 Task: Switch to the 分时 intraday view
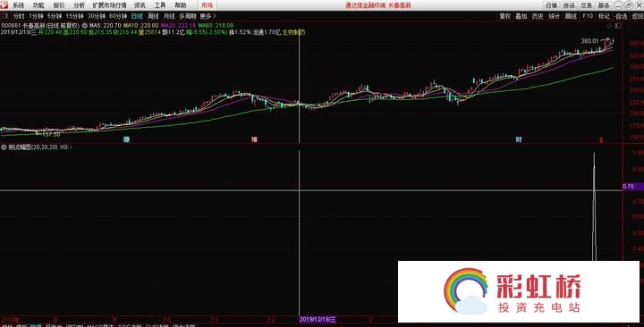19,16
